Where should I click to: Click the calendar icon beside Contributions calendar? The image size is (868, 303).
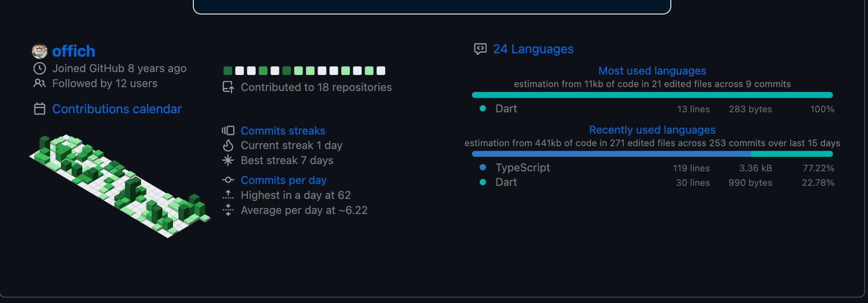[x=40, y=109]
